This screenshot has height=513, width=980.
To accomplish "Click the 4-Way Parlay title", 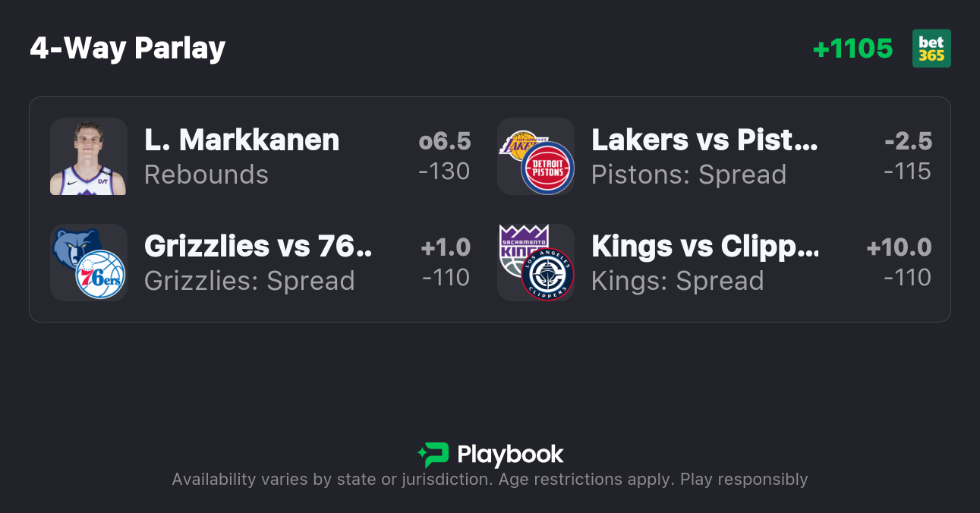I will coord(128,49).
